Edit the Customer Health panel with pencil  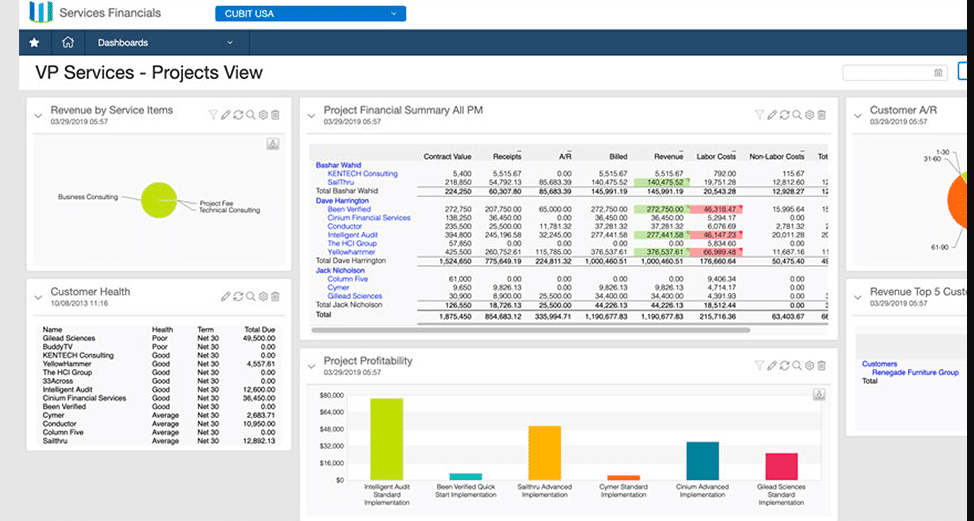[225, 297]
